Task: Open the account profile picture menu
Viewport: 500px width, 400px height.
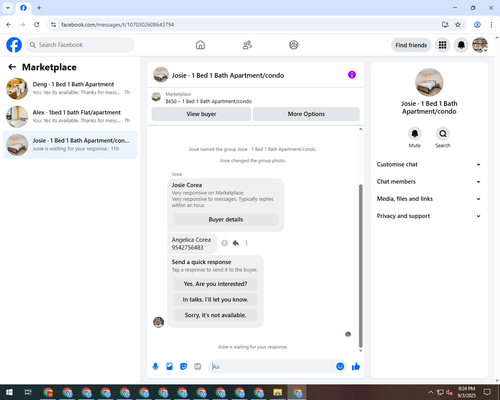Action: tap(480, 45)
